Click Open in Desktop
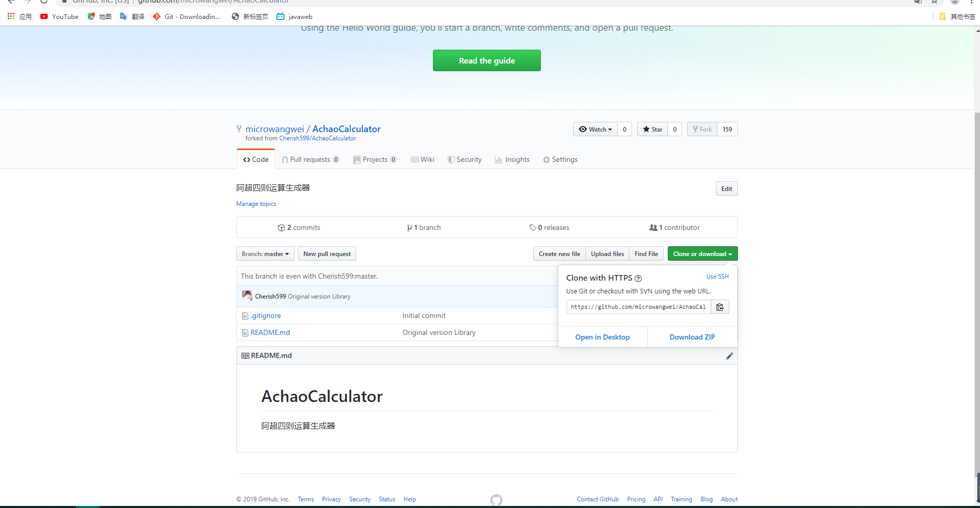The image size is (980, 508). point(602,337)
